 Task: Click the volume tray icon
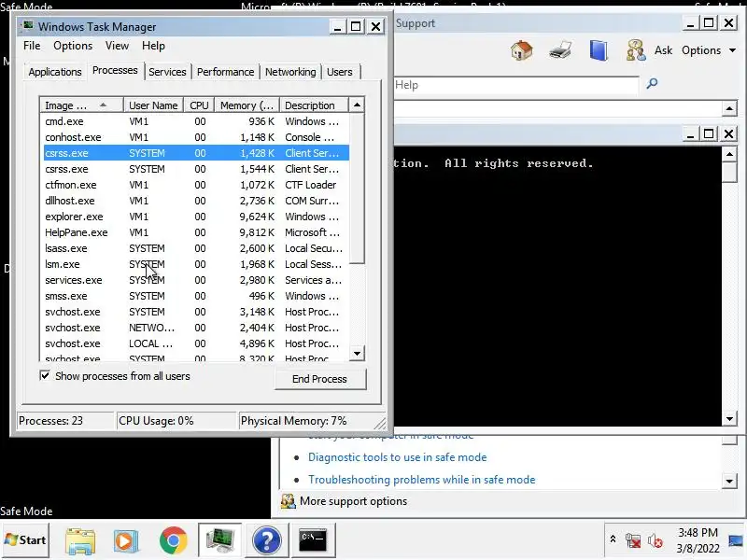pos(655,540)
